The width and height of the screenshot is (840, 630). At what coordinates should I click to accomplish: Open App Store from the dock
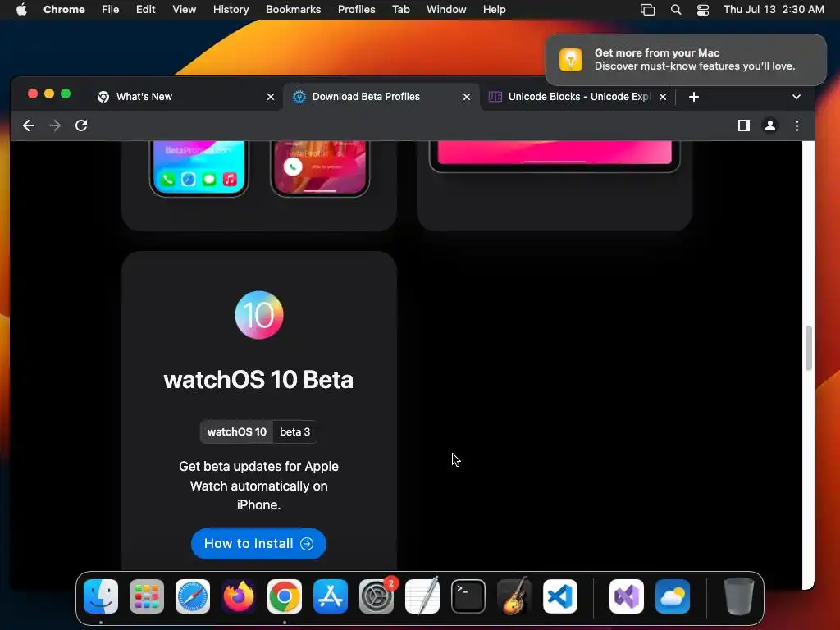point(331,596)
